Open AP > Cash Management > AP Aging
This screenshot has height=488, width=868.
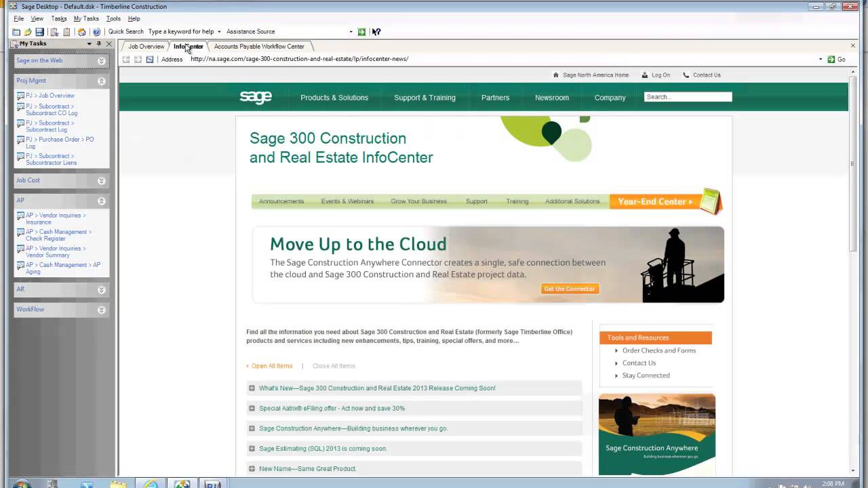pyautogui.click(x=63, y=268)
